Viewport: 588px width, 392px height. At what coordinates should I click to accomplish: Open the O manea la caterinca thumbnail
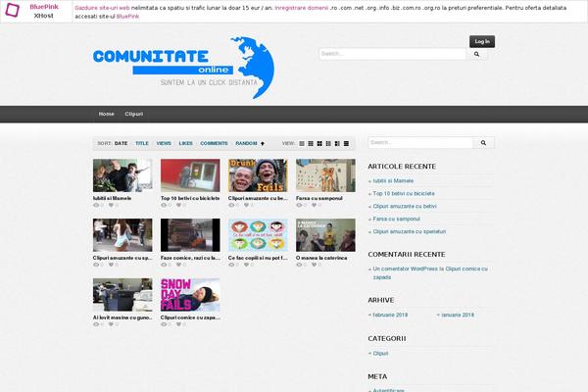pyautogui.click(x=325, y=235)
